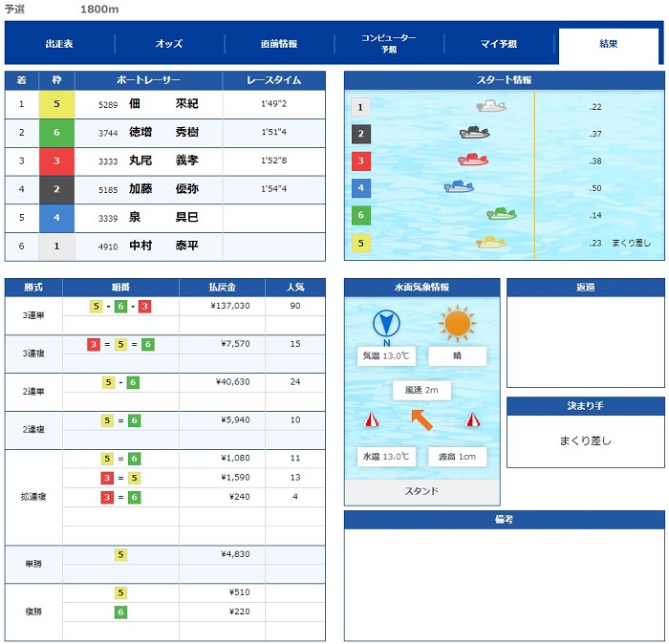
Task: Click racer name 徳増 秀樹
Action: point(162,132)
